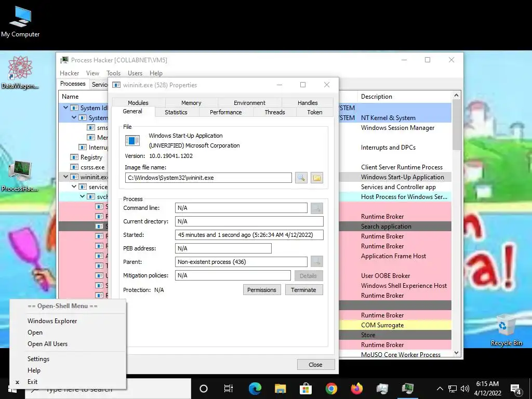Launch Google Chrome from the taskbar

pos(331,389)
